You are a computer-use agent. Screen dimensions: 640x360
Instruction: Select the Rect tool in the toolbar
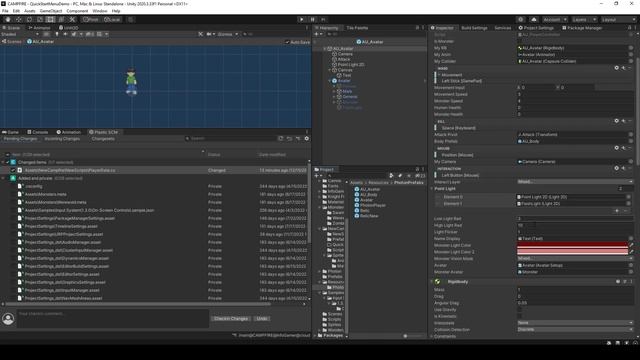[51, 19]
